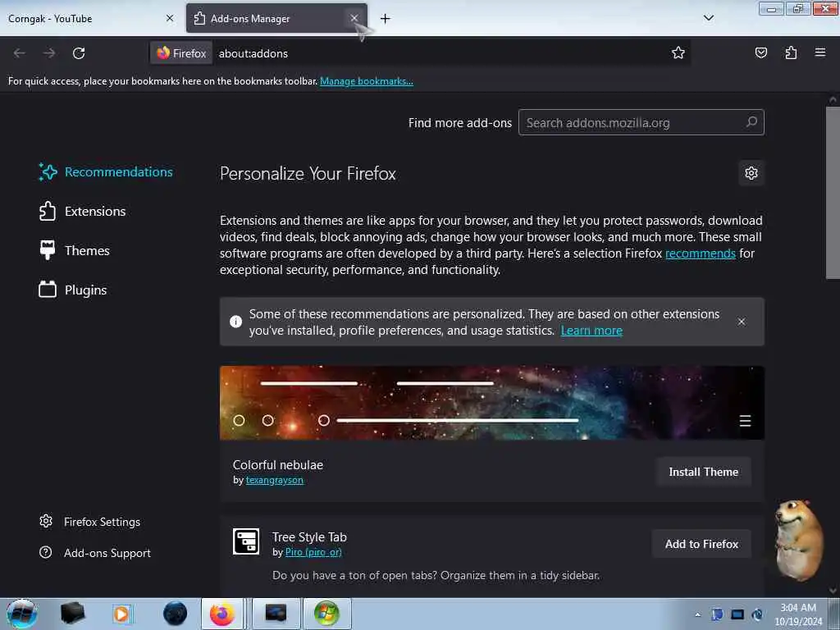Open the tray flag notification icon
840x630 pixels.
(717, 614)
